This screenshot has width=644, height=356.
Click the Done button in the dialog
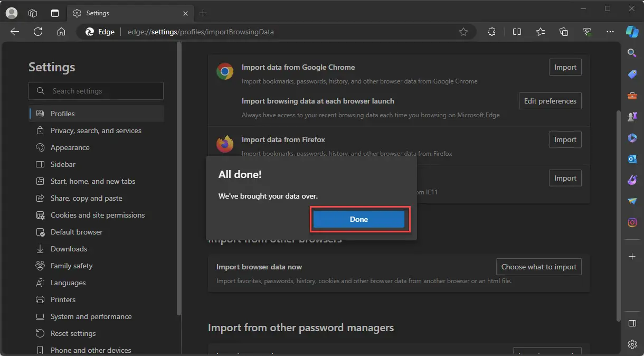[359, 219]
